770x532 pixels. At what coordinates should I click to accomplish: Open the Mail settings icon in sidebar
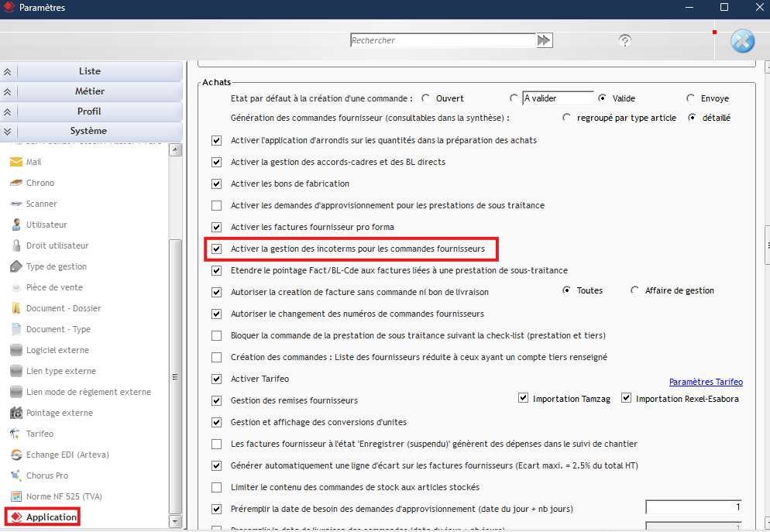tap(16, 163)
